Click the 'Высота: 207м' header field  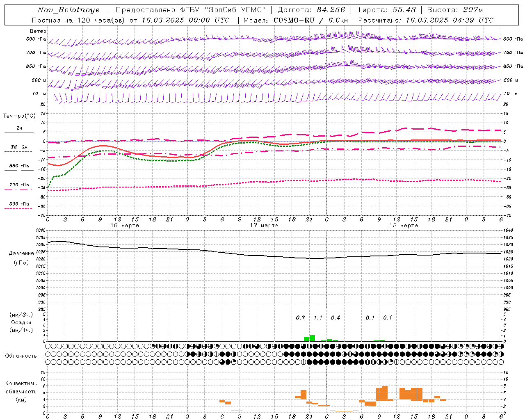click(x=455, y=10)
